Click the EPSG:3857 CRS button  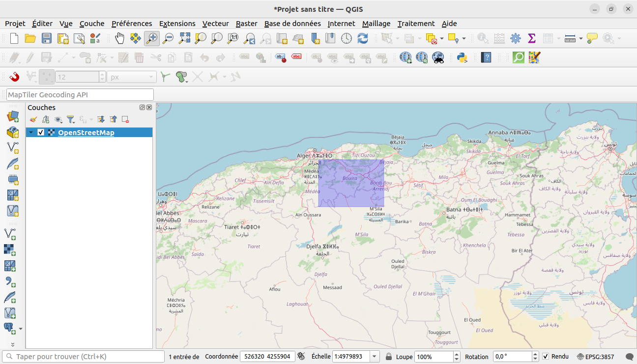coord(596,357)
